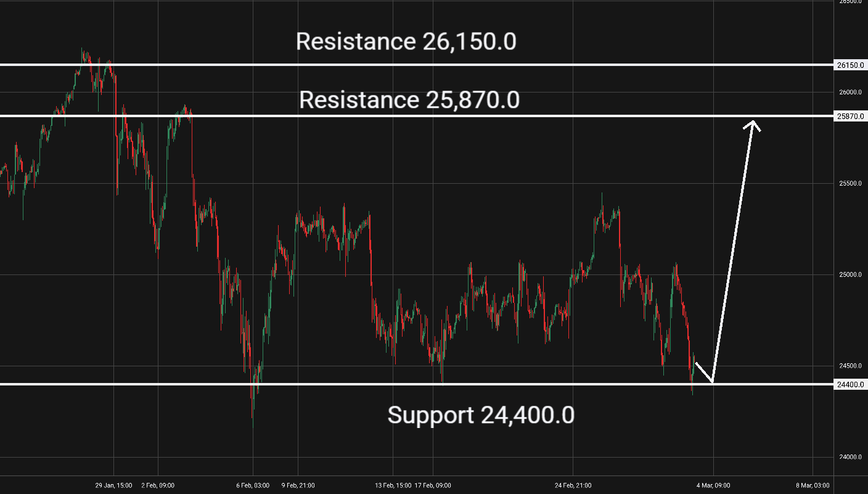Click the "4 Mar, 09:00" time label
The width and height of the screenshot is (868, 494).
(x=713, y=485)
